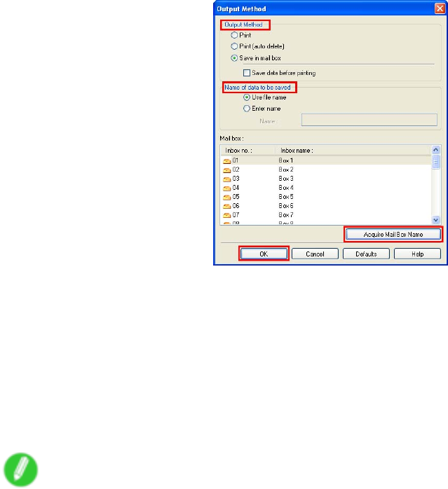448x489 pixels.
Task: Click the Acquire Mail Box Name button
Action: [393, 235]
